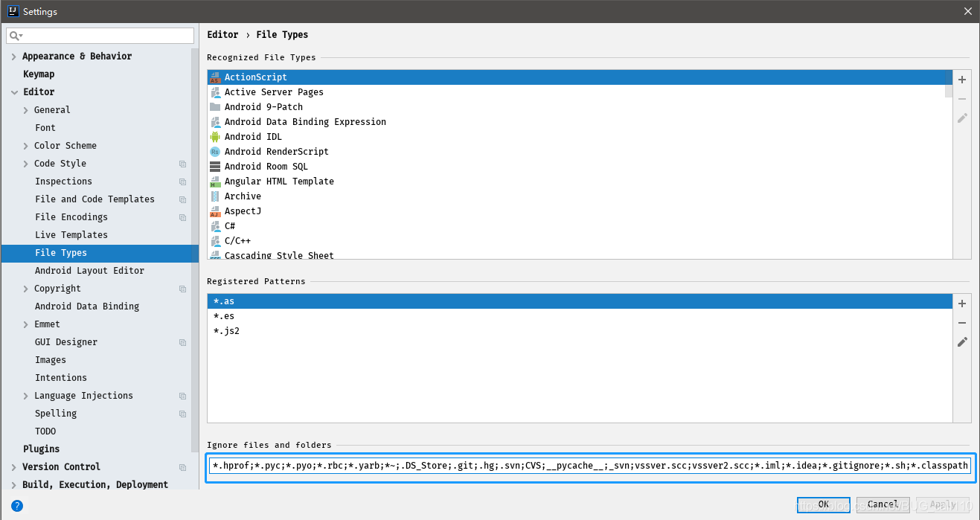
Task: Click the search magnifier in settings search
Action: coord(15,35)
